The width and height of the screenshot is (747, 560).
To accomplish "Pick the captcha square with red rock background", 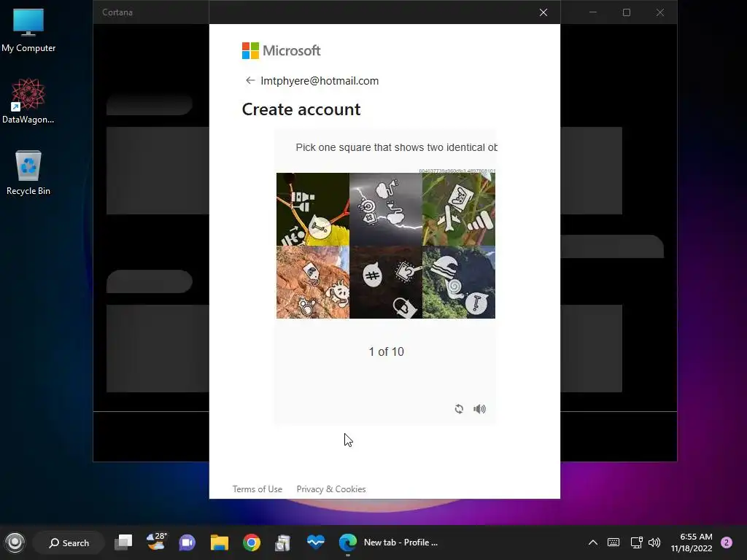I will (313, 282).
